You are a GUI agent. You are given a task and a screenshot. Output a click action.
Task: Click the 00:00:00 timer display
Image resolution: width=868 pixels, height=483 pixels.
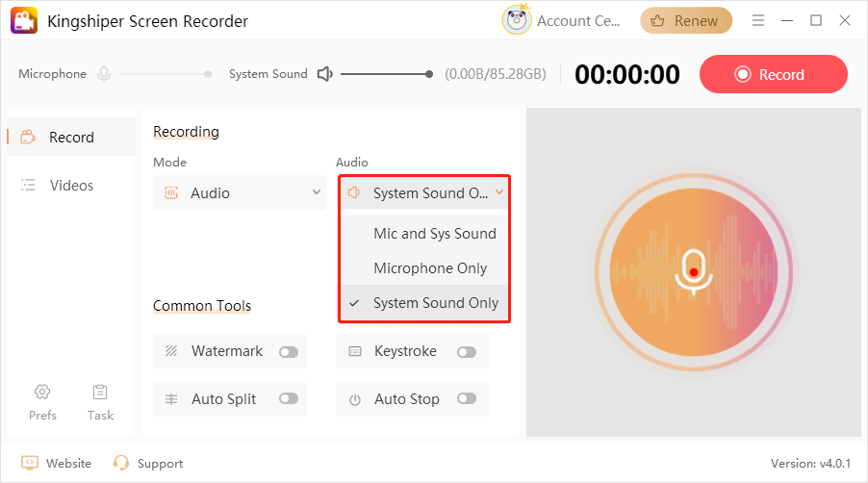[627, 74]
